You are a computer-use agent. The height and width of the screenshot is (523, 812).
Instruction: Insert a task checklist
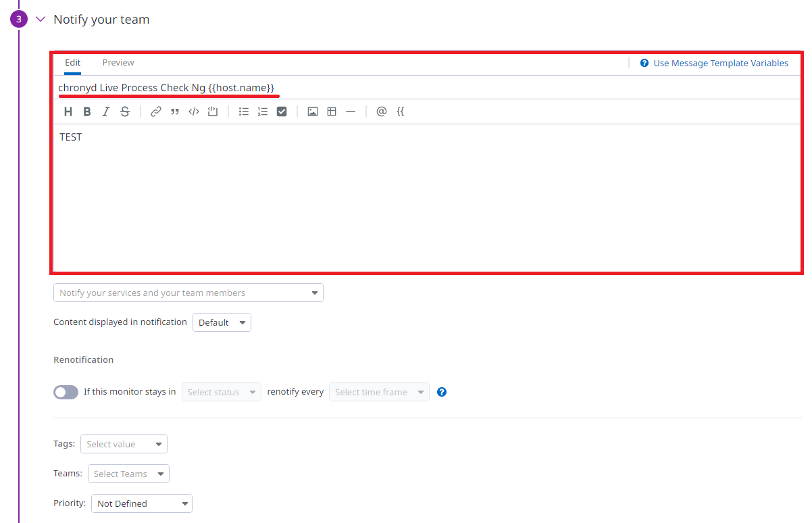[282, 111]
